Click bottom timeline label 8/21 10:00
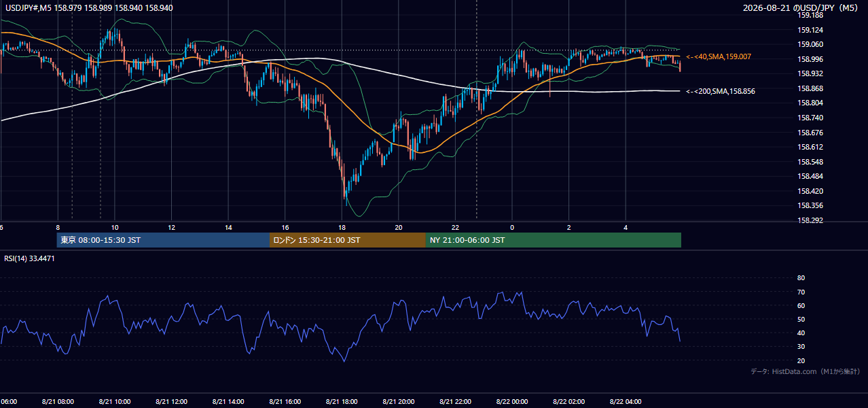Image resolution: width=868 pixels, height=408 pixels. (115, 402)
